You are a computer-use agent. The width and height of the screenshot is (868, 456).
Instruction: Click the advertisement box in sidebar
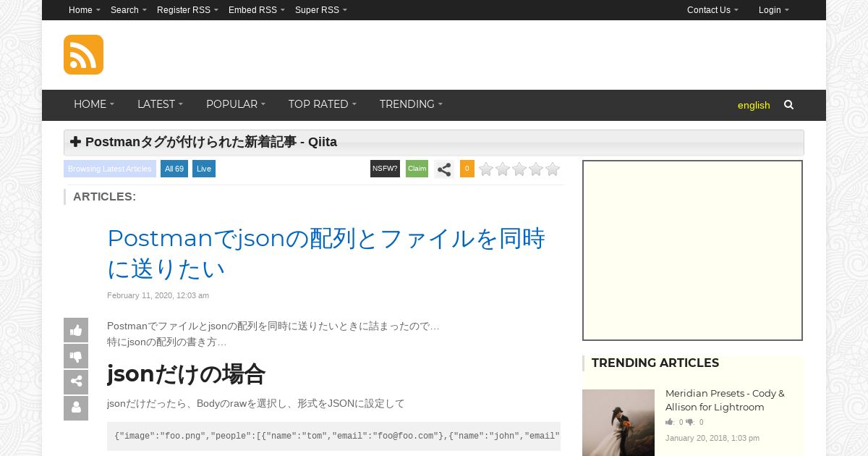tap(693, 250)
